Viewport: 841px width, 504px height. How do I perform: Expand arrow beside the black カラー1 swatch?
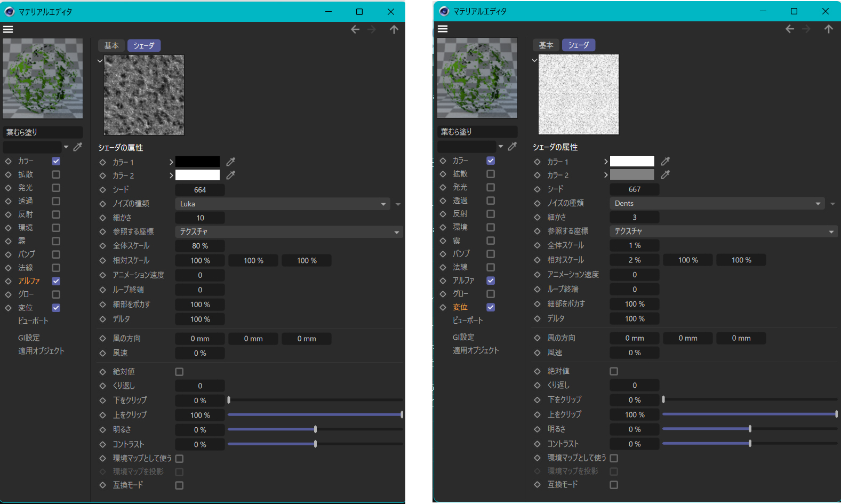coord(171,162)
